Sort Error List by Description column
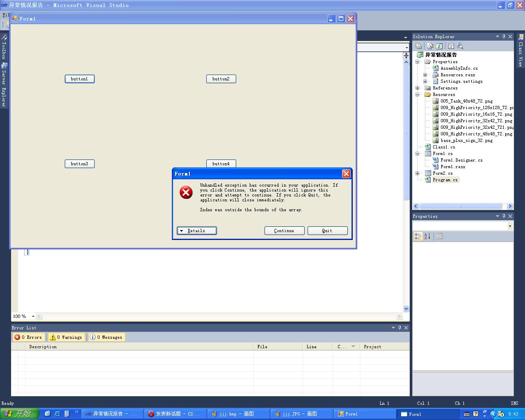The image size is (525, 420). point(139,347)
